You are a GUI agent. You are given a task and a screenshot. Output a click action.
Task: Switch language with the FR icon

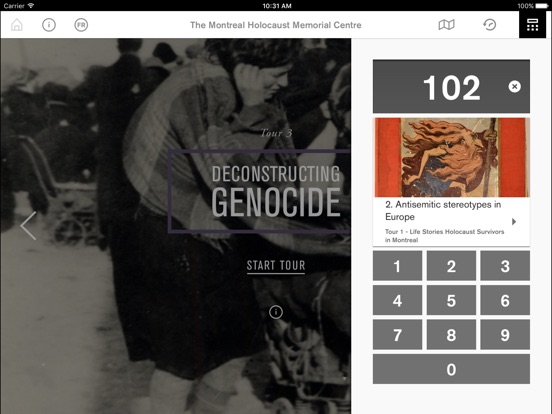point(81,25)
